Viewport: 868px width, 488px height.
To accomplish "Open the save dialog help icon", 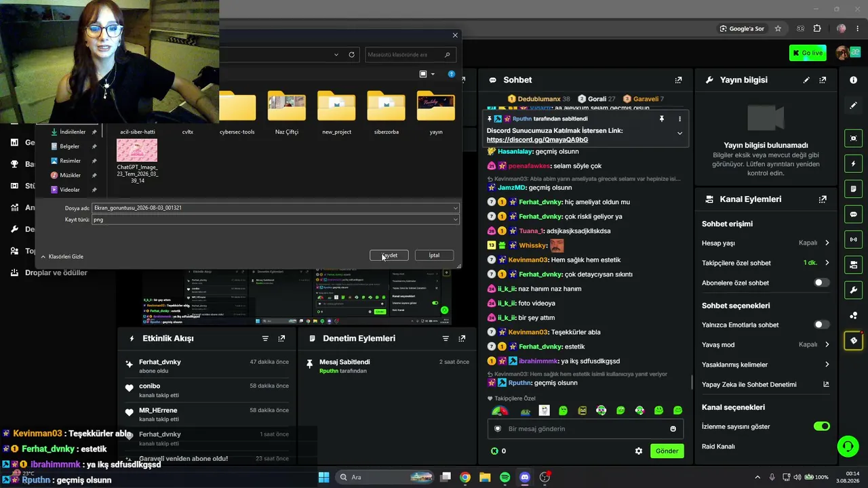I will click(452, 74).
